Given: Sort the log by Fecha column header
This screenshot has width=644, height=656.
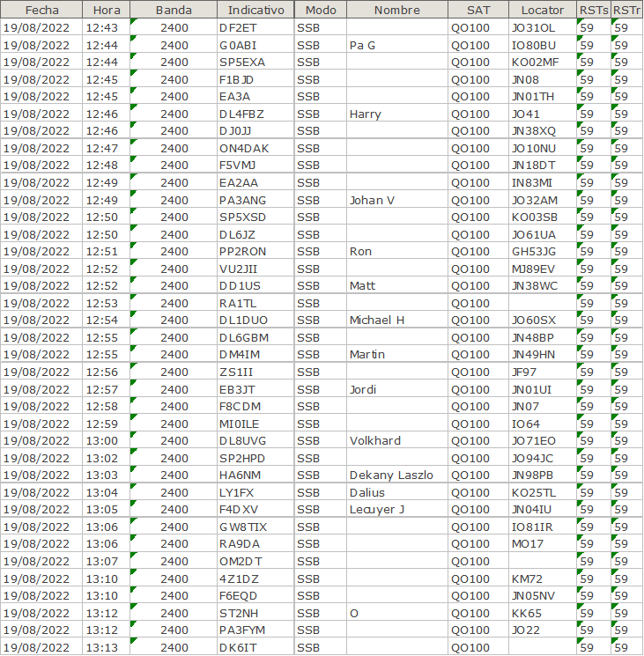Looking at the screenshot, I should 41,10.
